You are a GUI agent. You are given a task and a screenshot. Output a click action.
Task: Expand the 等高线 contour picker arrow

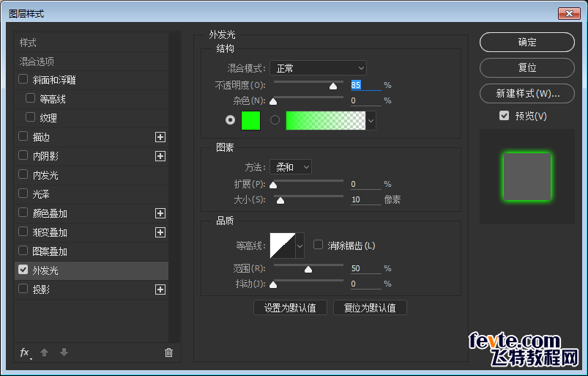coord(299,246)
